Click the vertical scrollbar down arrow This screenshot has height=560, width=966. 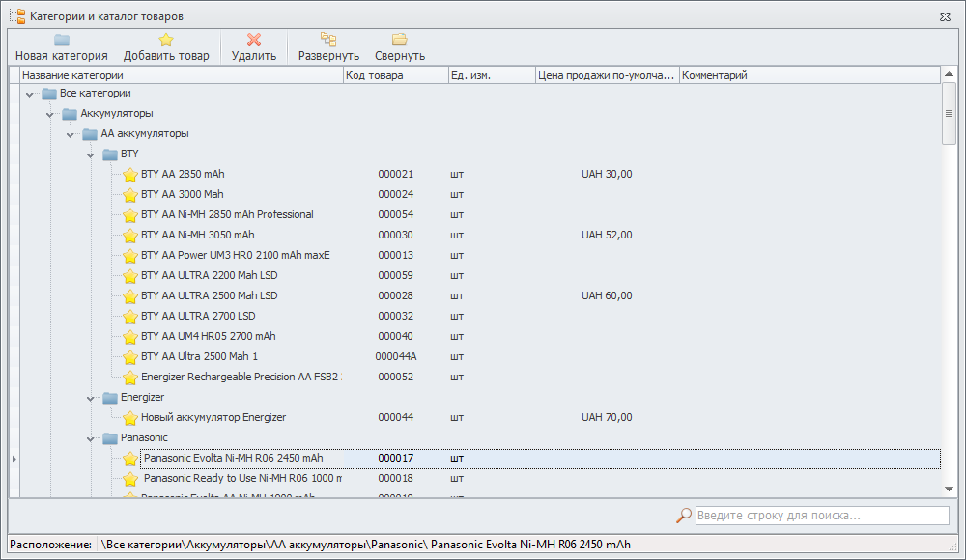pos(949,490)
